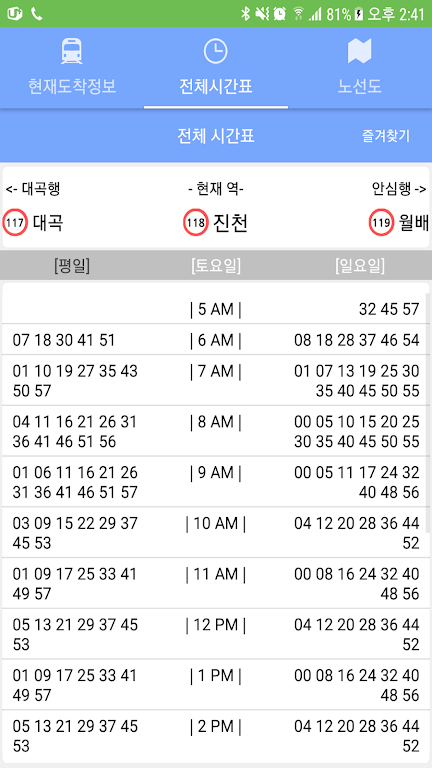
Task: Show the [일요일] Sunday timetable
Action: click(360, 266)
